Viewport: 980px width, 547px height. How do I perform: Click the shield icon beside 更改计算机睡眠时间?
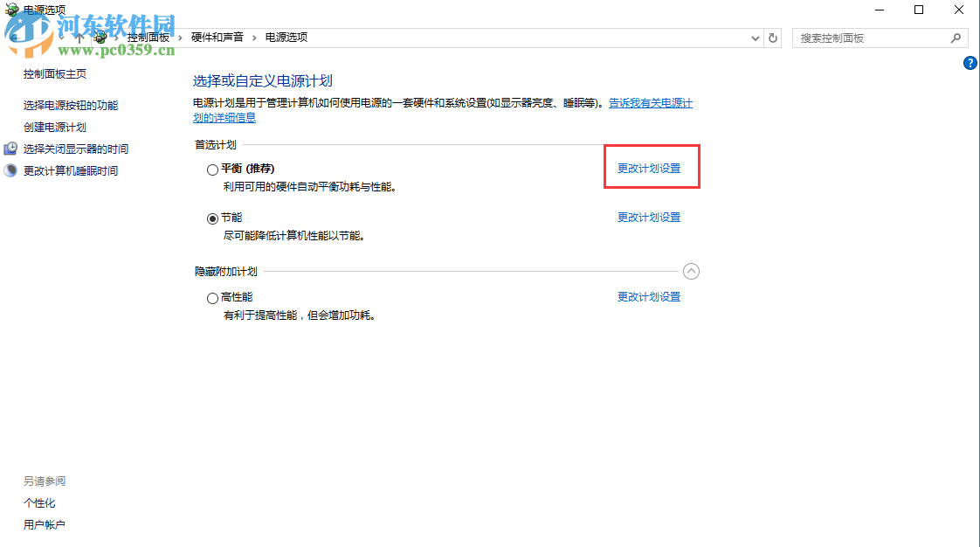coord(9,170)
